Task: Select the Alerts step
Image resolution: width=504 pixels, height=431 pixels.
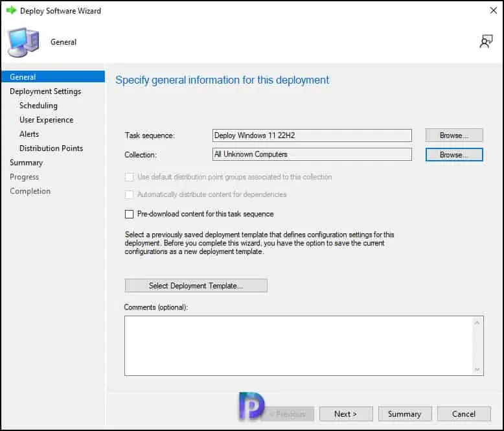Action: click(29, 134)
